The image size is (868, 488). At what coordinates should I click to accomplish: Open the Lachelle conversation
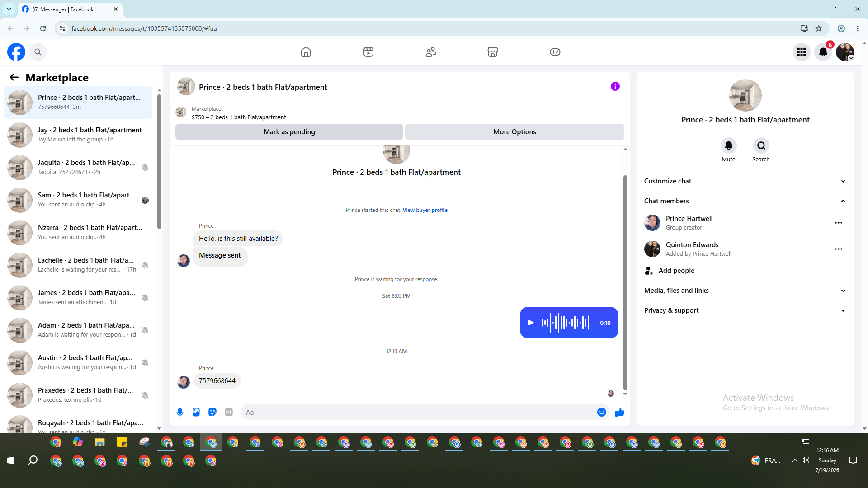(78, 265)
